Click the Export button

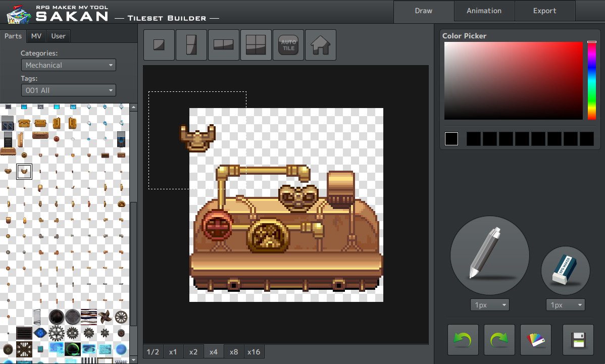(544, 11)
